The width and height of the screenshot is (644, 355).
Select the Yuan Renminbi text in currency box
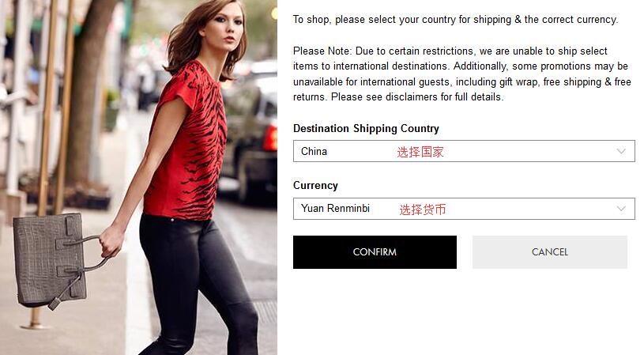(335, 208)
